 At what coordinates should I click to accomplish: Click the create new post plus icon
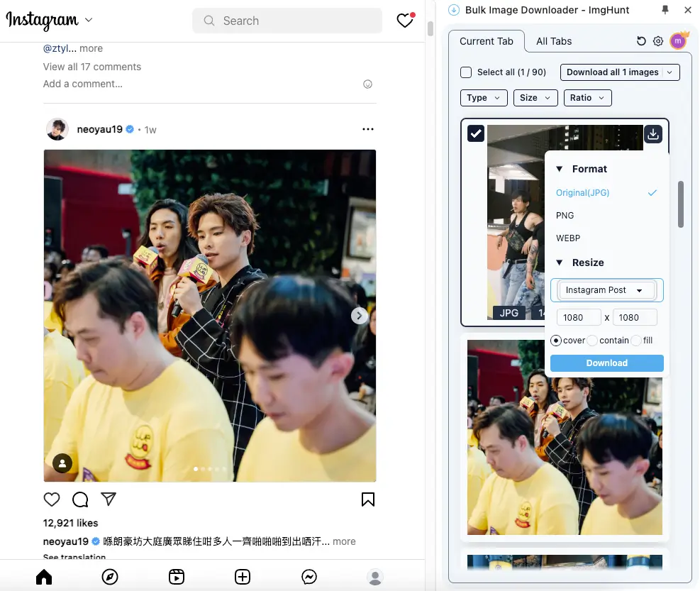coord(243,577)
